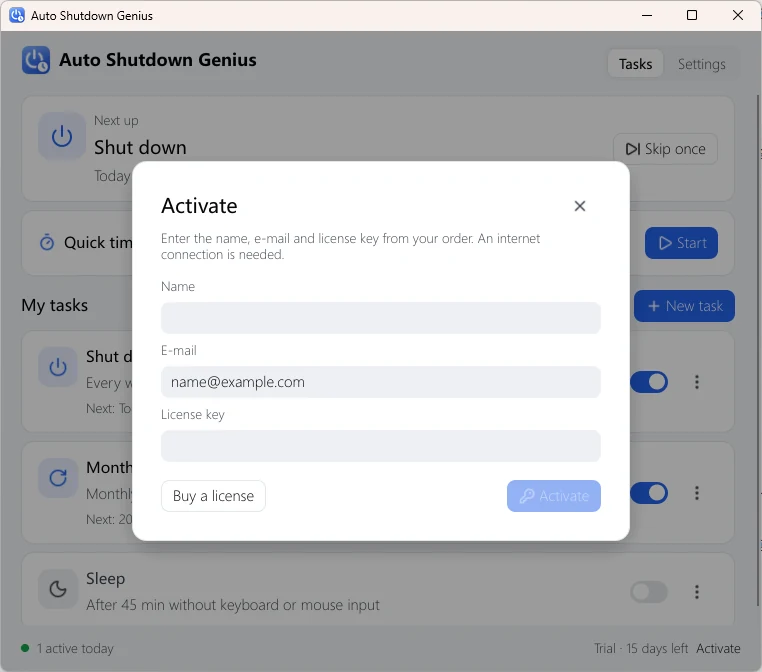762x672 pixels.
Task: Enable the Sleep task switch
Action: point(649,592)
